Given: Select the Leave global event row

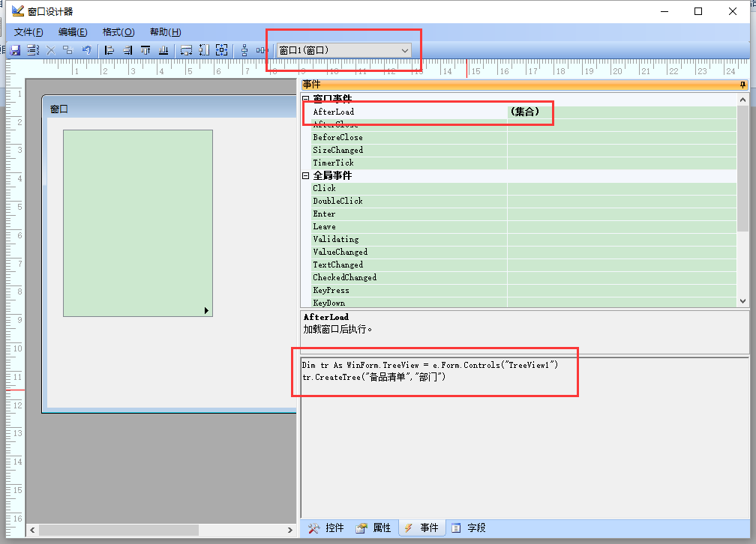Looking at the screenshot, I should point(523,226).
